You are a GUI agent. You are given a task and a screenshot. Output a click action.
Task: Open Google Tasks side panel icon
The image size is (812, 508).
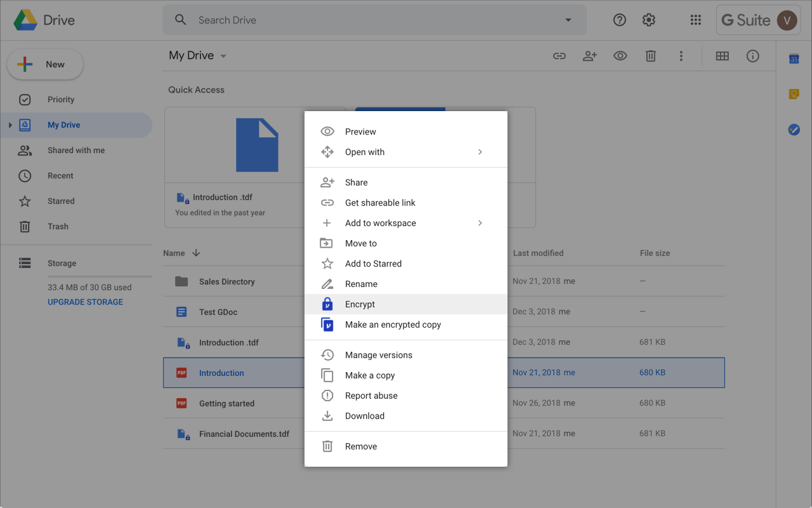(x=794, y=130)
